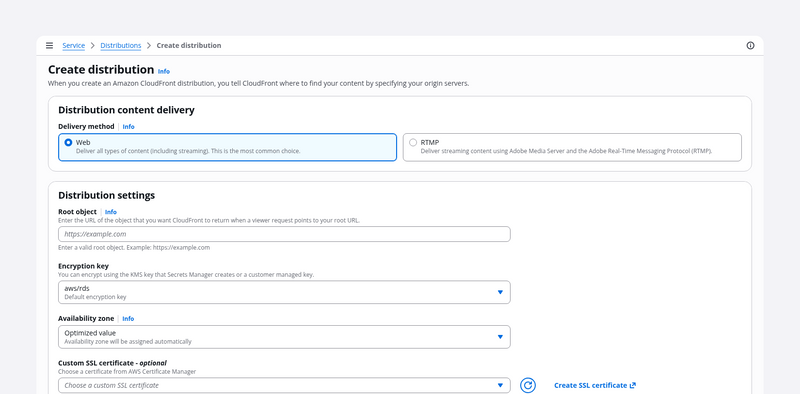
Task: Open Info link beside Delivery method
Action: [x=129, y=127]
